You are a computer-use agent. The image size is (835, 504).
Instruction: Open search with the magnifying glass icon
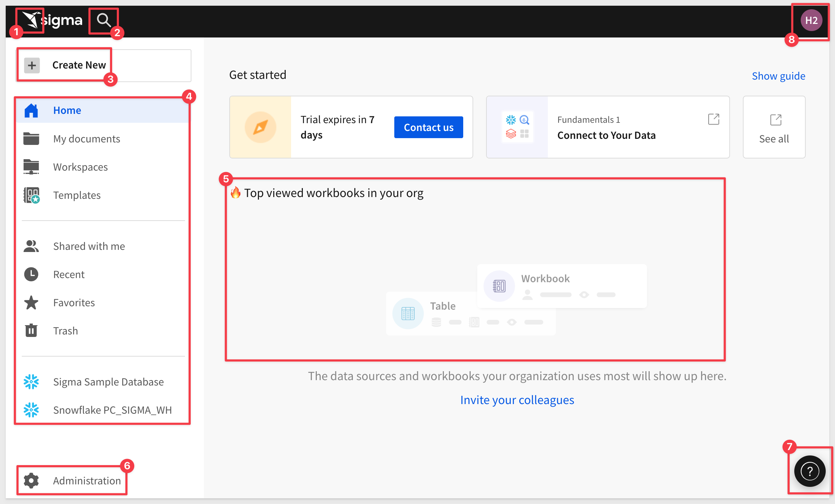(104, 20)
